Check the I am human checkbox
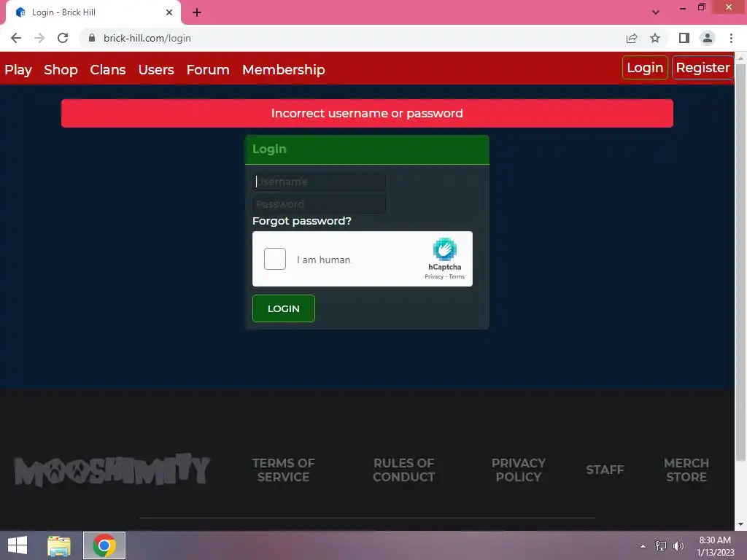Screen dimensions: 747x560 [x=275, y=259]
